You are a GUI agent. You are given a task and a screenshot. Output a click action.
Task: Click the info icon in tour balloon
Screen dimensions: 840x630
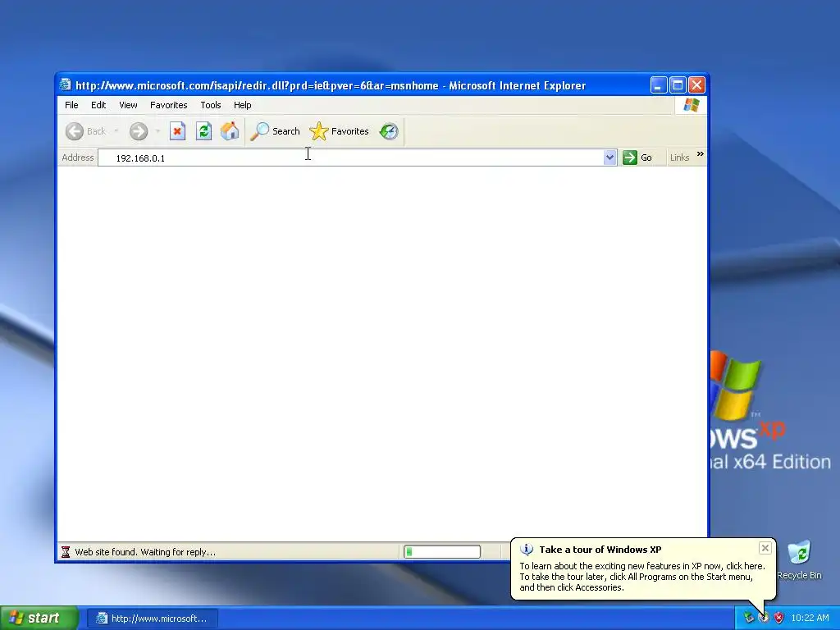coord(527,549)
